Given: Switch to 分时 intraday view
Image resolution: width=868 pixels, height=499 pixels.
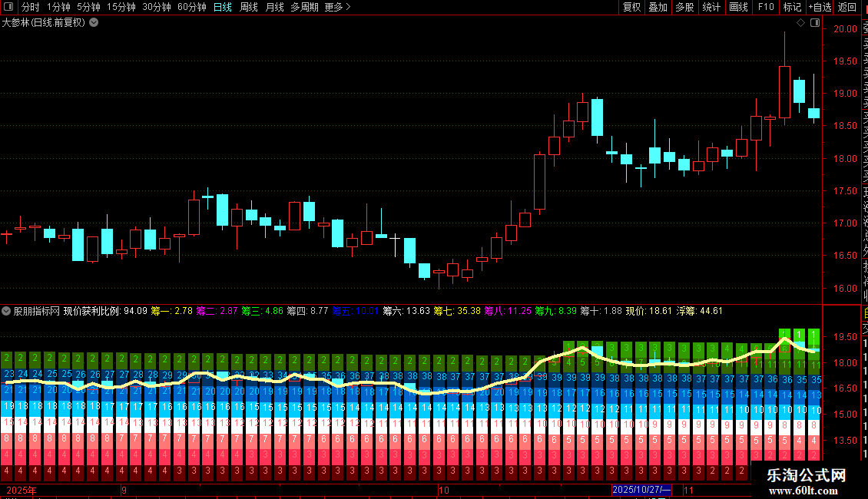Looking at the screenshot, I should point(31,7).
